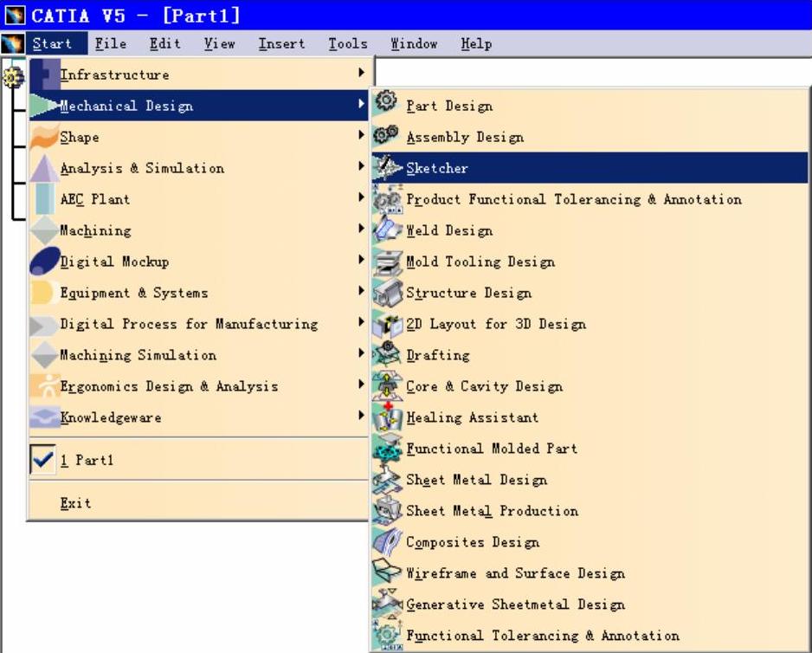Image resolution: width=812 pixels, height=653 pixels.
Task: Click the Infrastructure category icon
Action: [44, 74]
